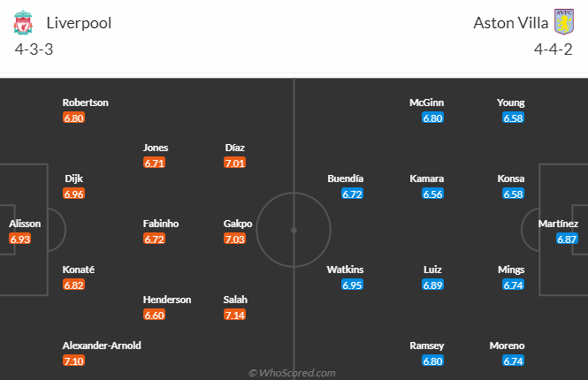Open the WhoScored.com watermark link
The image size is (588, 380).
[x=292, y=373]
